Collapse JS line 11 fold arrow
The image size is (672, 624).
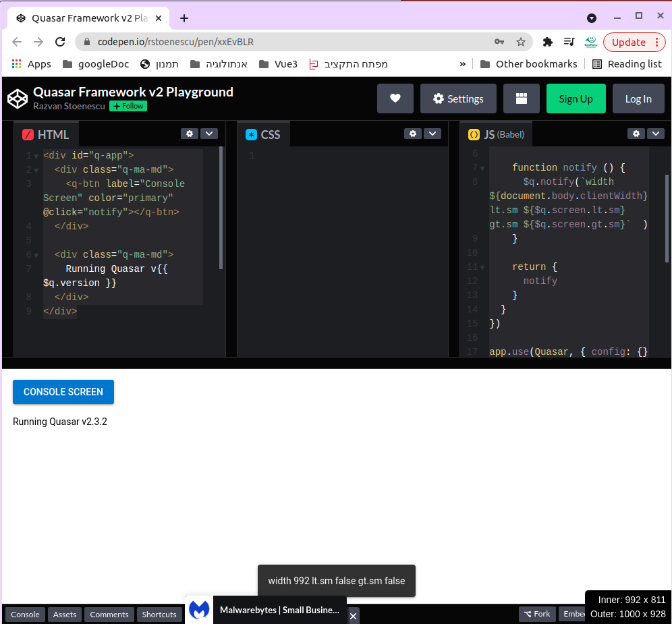click(x=482, y=267)
